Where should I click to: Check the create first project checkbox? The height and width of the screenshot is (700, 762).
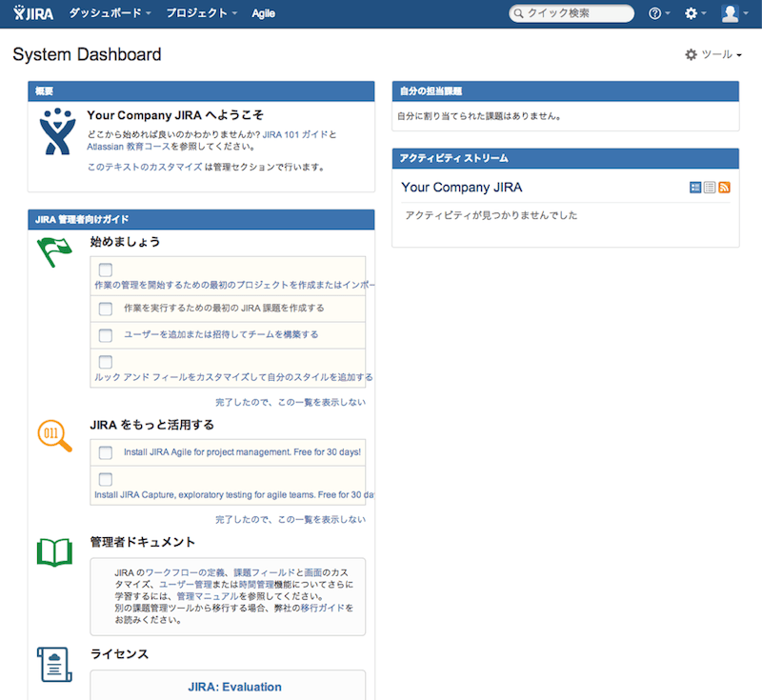[x=106, y=270]
